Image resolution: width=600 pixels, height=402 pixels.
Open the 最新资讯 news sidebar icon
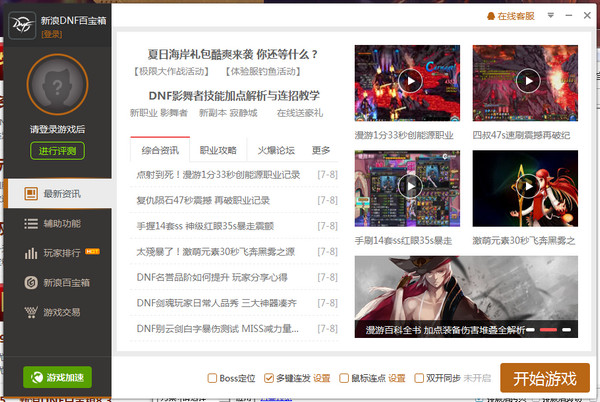(x=31, y=194)
